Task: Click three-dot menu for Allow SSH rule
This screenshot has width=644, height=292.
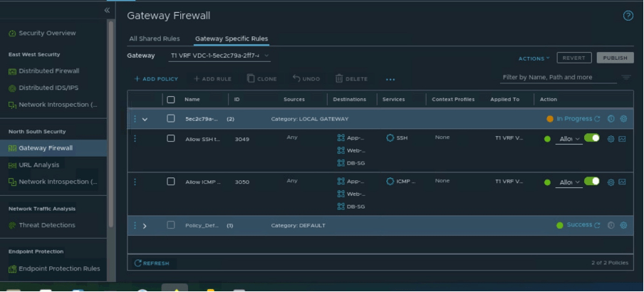Action: [x=134, y=139]
